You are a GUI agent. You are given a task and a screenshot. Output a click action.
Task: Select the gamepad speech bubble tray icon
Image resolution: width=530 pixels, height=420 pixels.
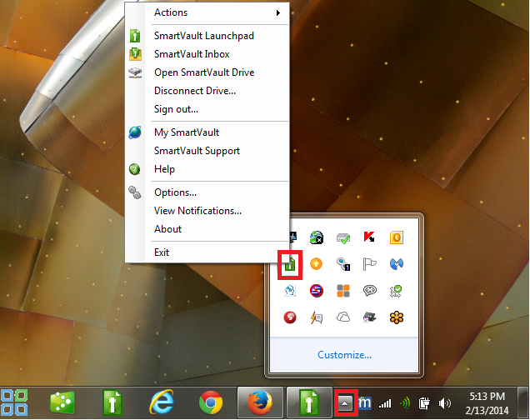click(x=369, y=291)
